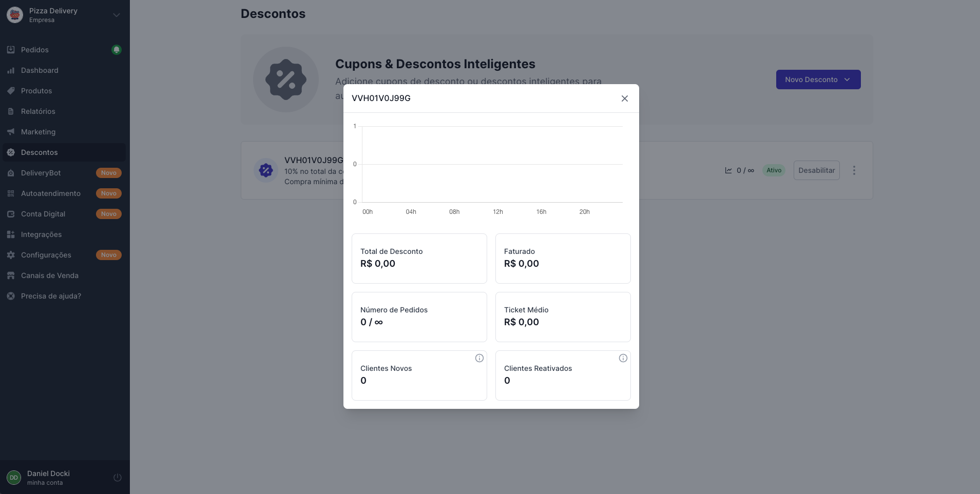The width and height of the screenshot is (980, 494).
Task: Click the DD user avatar
Action: [x=14, y=478]
